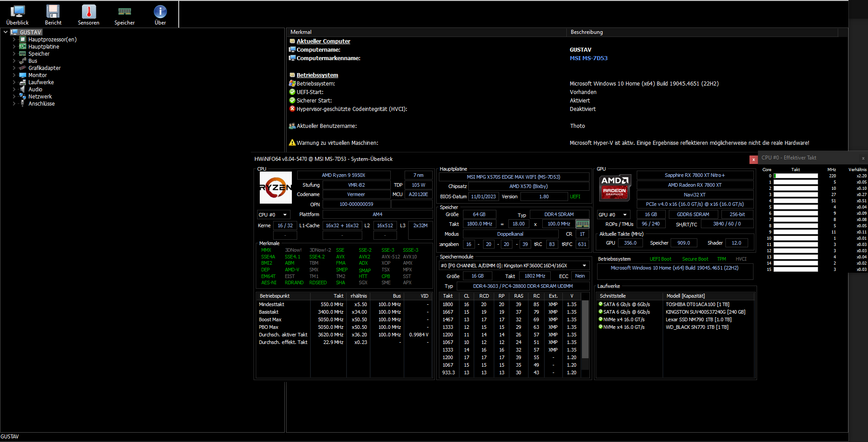Click the green check icon beside UEFI-Start
Image resolution: width=868 pixels, height=442 pixels.
tap(292, 92)
